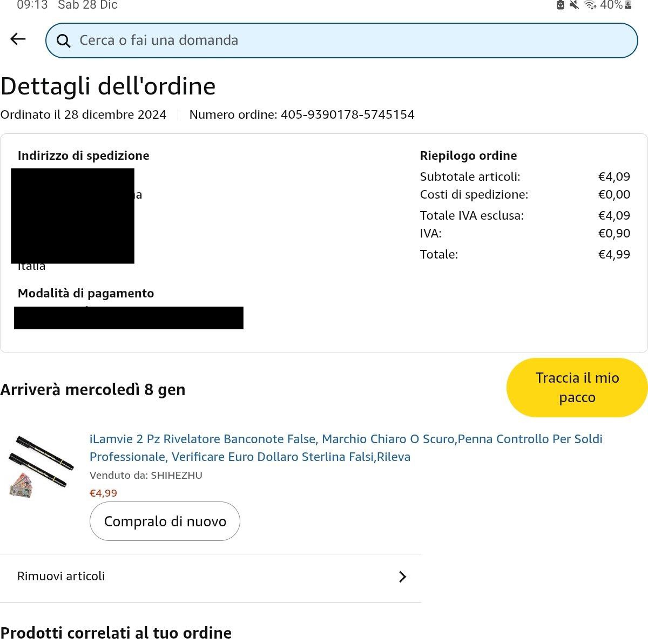
Task: Tap the battery icon in status bar
Action: tap(628, 5)
